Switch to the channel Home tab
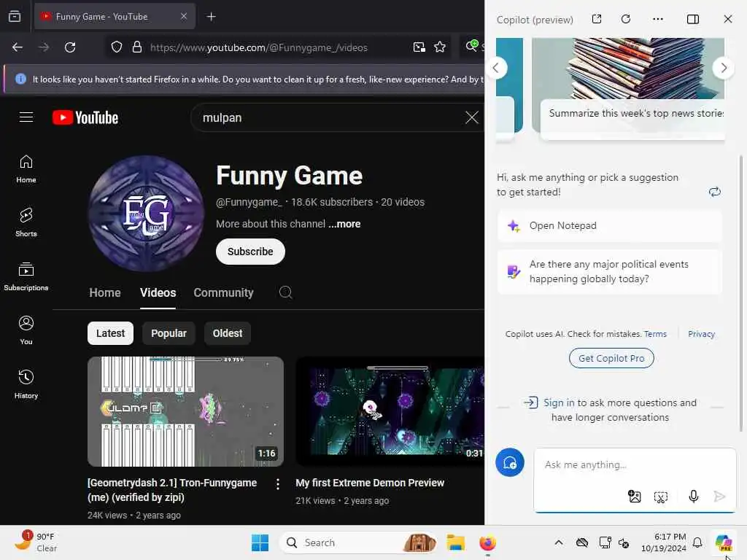The height and width of the screenshot is (560, 747). click(105, 292)
